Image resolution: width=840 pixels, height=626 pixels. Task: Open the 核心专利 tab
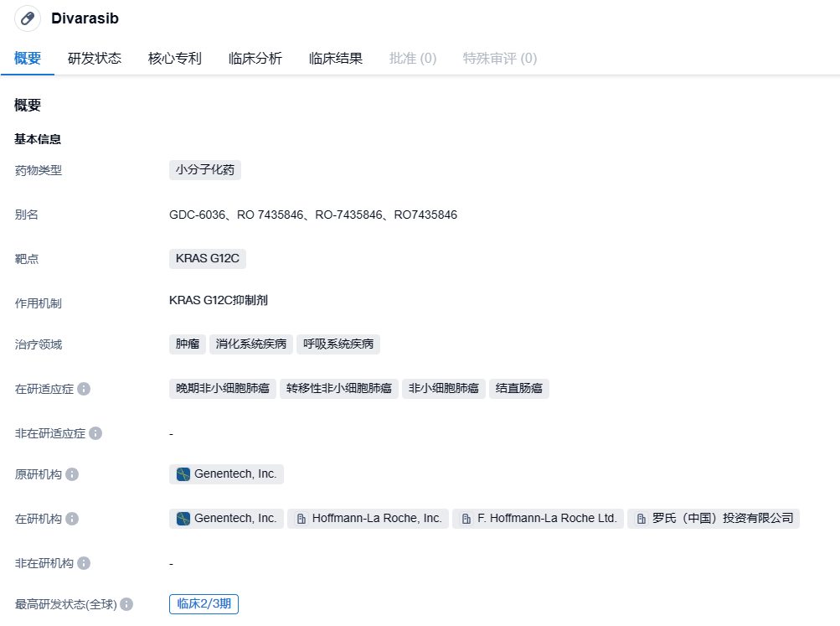coord(175,59)
